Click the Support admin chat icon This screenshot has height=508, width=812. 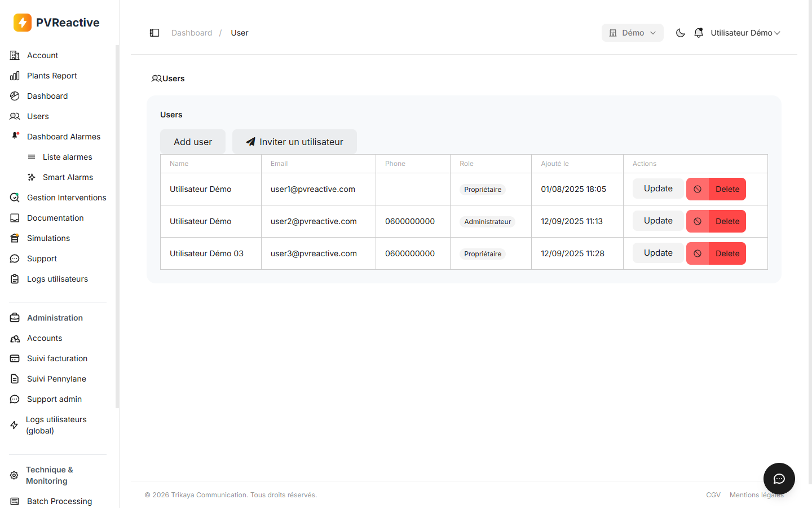[x=15, y=399]
